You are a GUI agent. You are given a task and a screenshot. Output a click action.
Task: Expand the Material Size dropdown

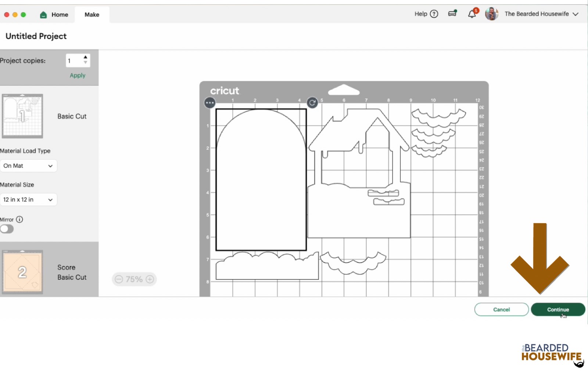pos(28,200)
